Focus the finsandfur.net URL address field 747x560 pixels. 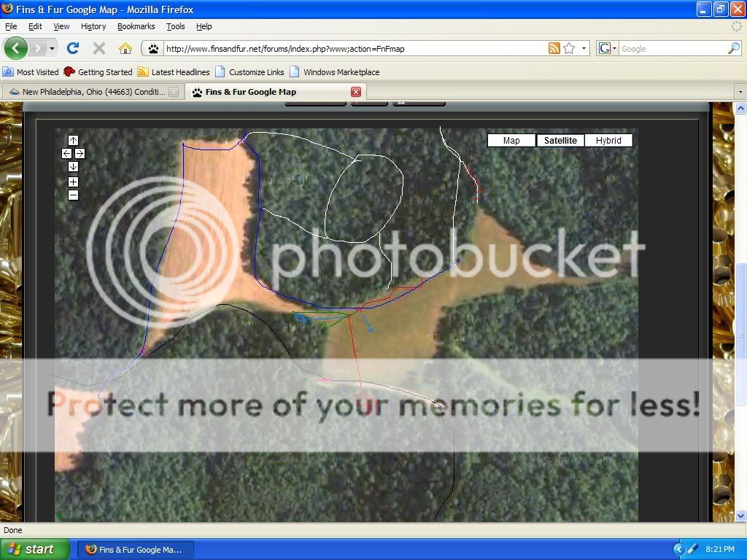click(x=355, y=49)
